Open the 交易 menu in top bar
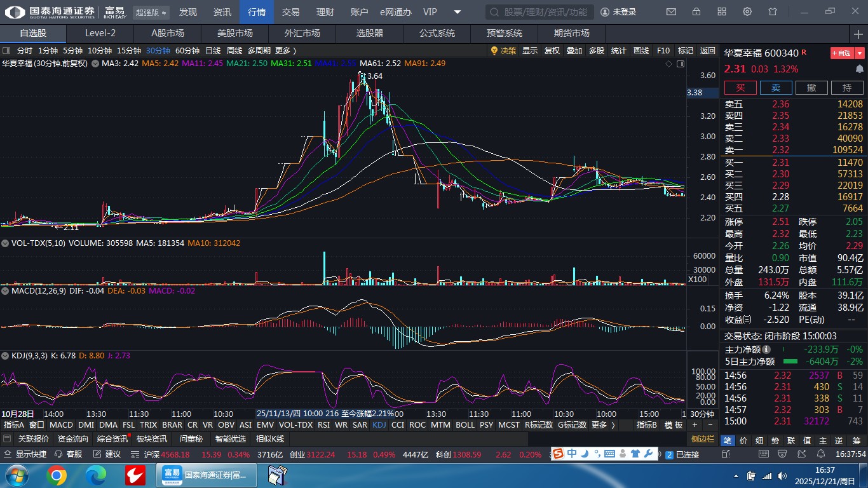Image resolution: width=868 pixels, height=488 pixels. pyautogui.click(x=290, y=12)
